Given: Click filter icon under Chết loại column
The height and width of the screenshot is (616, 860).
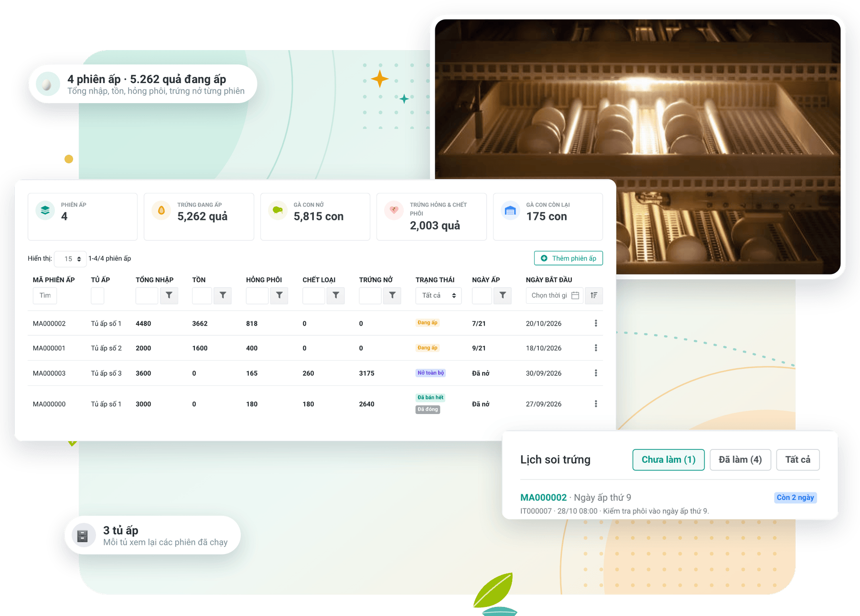Looking at the screenshot, I should [x=336, y=296].
